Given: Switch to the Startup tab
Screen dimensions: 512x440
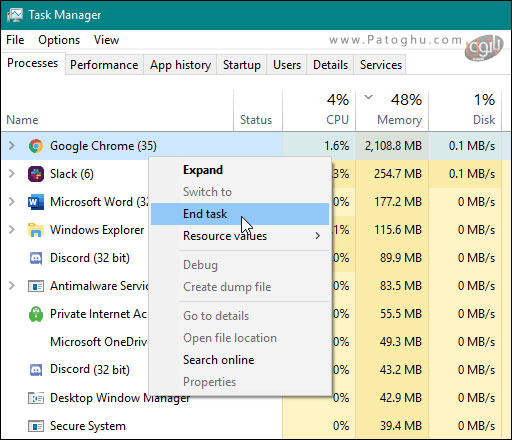Looking at the screenshot, I should click(x=242, y=65).
